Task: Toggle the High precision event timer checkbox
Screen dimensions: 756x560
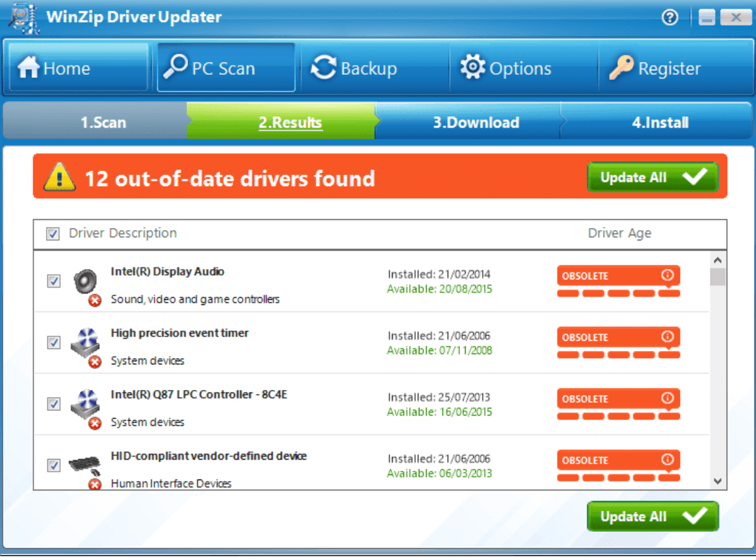Action: tap(54, 343)
